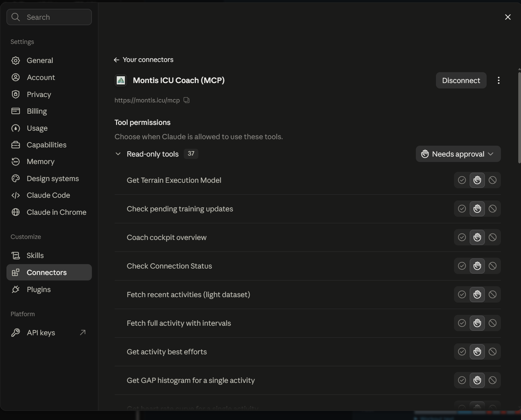
Task: Always allow Get GAP histogram tool
Action: (462, 380)
